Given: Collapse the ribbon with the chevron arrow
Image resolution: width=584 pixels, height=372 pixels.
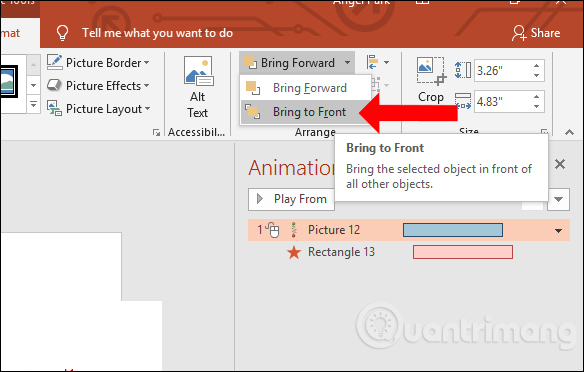Looking at the screenshot, I should point(569,132).
